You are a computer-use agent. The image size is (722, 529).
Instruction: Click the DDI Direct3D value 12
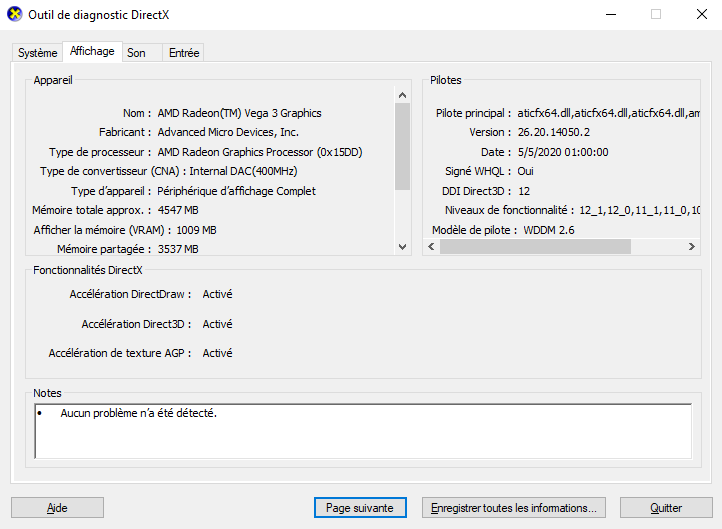[x=524, y=191]
